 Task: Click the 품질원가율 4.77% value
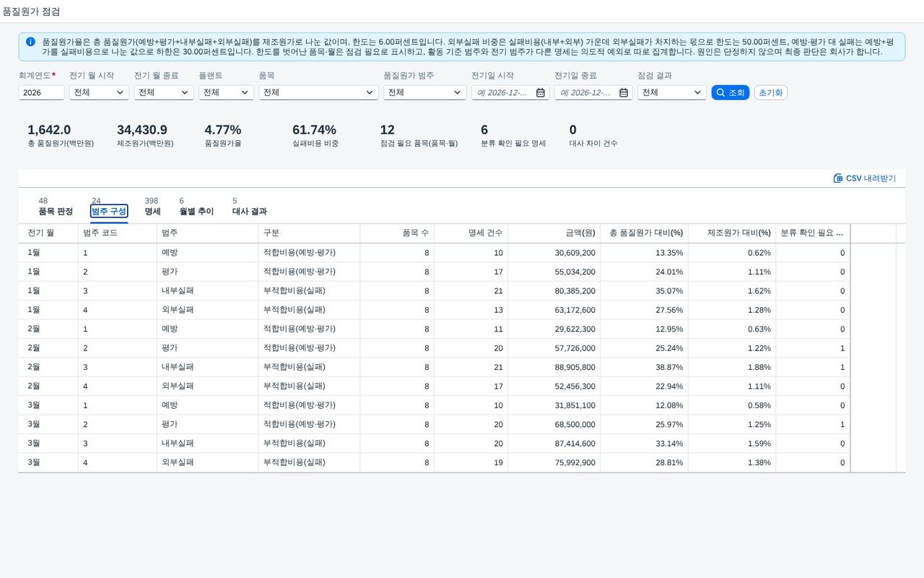(223, 130)
